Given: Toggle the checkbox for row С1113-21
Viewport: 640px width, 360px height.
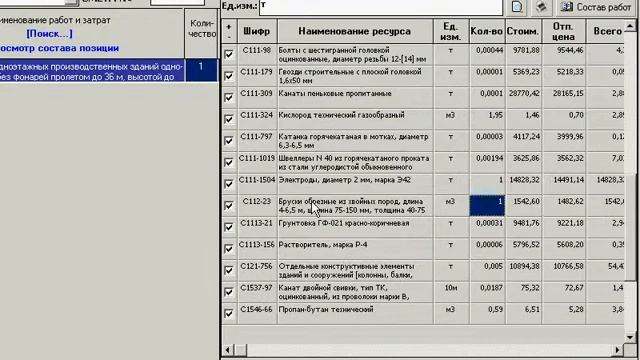Looking at the screenshot, I should (x=229, y=227).
